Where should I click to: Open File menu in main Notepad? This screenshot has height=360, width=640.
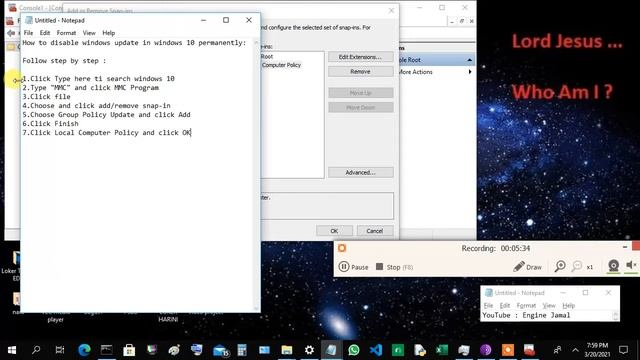tap(28, 33)
